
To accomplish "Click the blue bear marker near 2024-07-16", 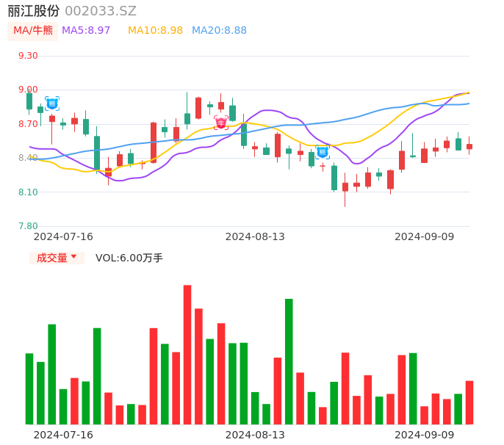I will [x=51, y=104].
